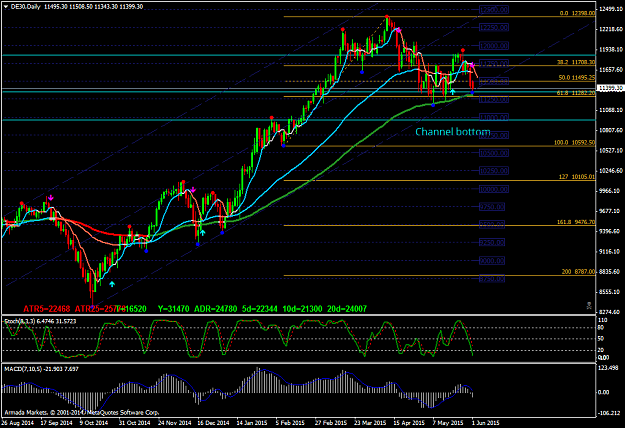The image size is (625, 428).
Task: Click the 10500.00 boxed round-number level
Action: pyautogui.click(x=493, y=153)
